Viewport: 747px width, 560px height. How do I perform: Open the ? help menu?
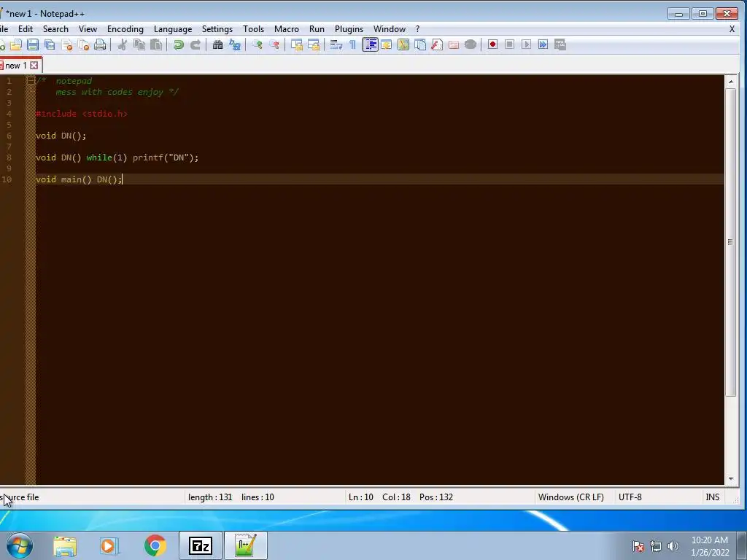click(417, 29)
